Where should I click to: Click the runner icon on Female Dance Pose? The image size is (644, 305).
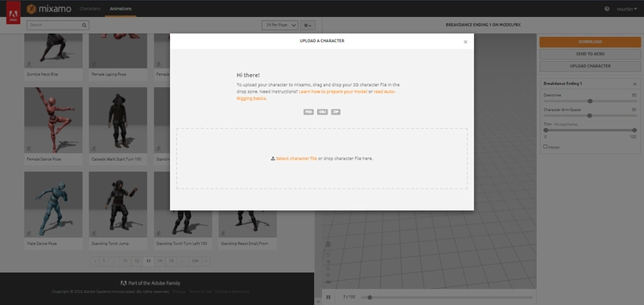(x=29, y=149)
